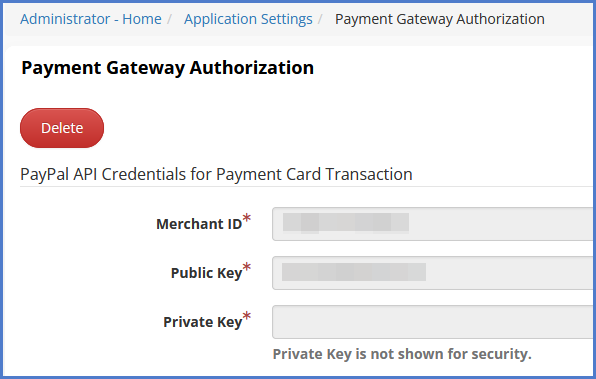Viewport: 596px width, 379px height.
Task: Click the Public Key required asterisk
Action: pyautogui.click(x=247, y=267)
